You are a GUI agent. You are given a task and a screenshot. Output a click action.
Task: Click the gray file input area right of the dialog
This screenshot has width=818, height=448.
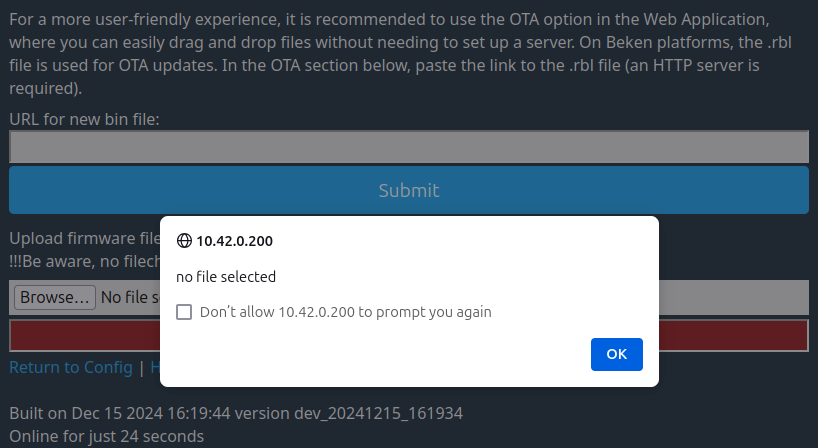[x=733, y=297]
